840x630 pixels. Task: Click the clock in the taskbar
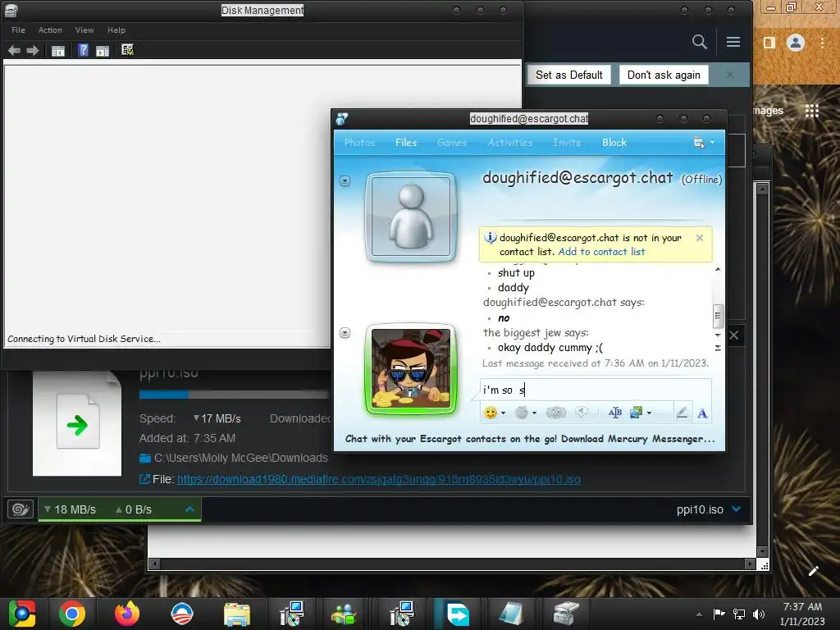coord(802,614)
